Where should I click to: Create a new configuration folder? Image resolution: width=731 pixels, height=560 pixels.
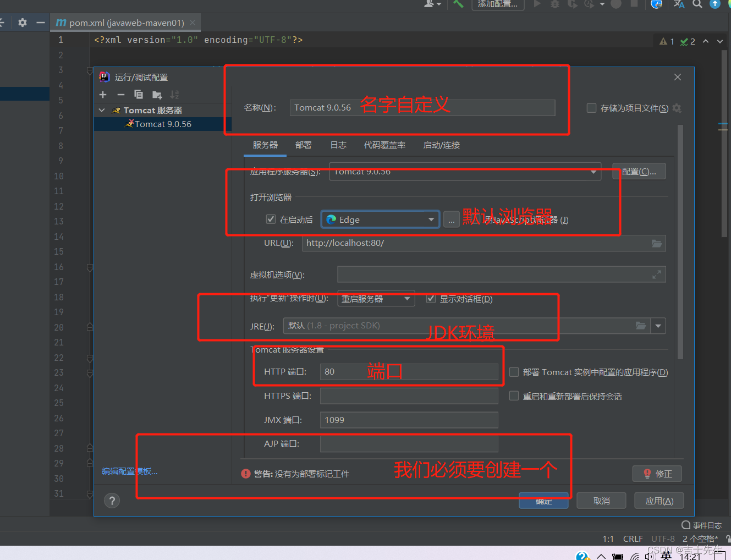[x=157, y=95]
